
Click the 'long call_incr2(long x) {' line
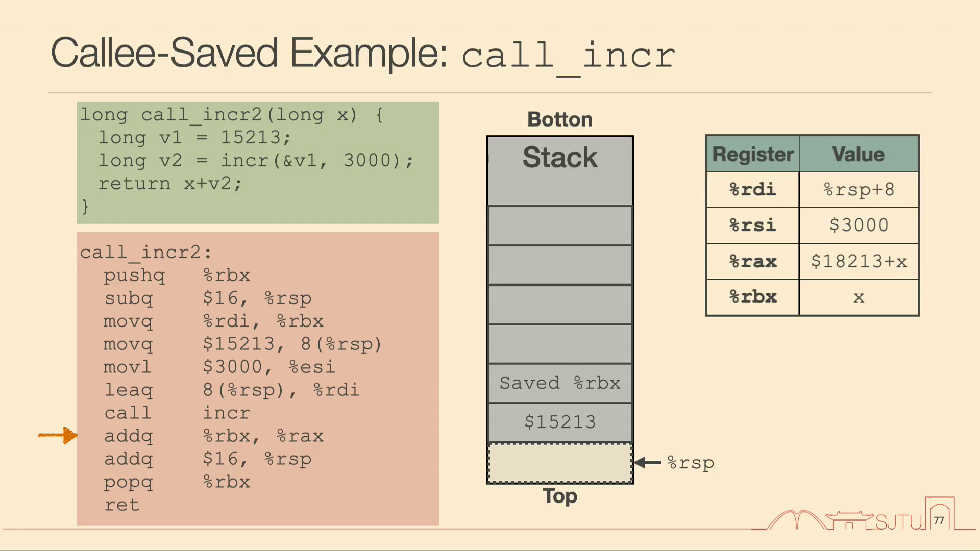point(232,115)
